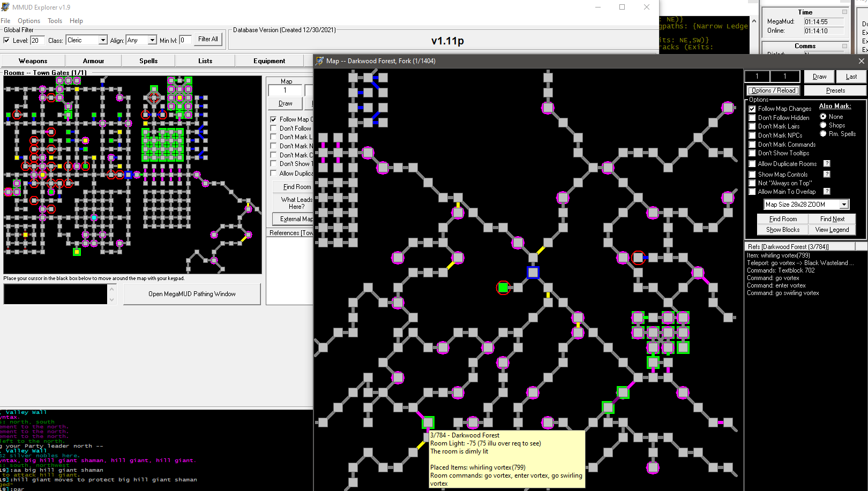
Task: Open the Class dropdown showing Cleric
Action: pos(102,40)
